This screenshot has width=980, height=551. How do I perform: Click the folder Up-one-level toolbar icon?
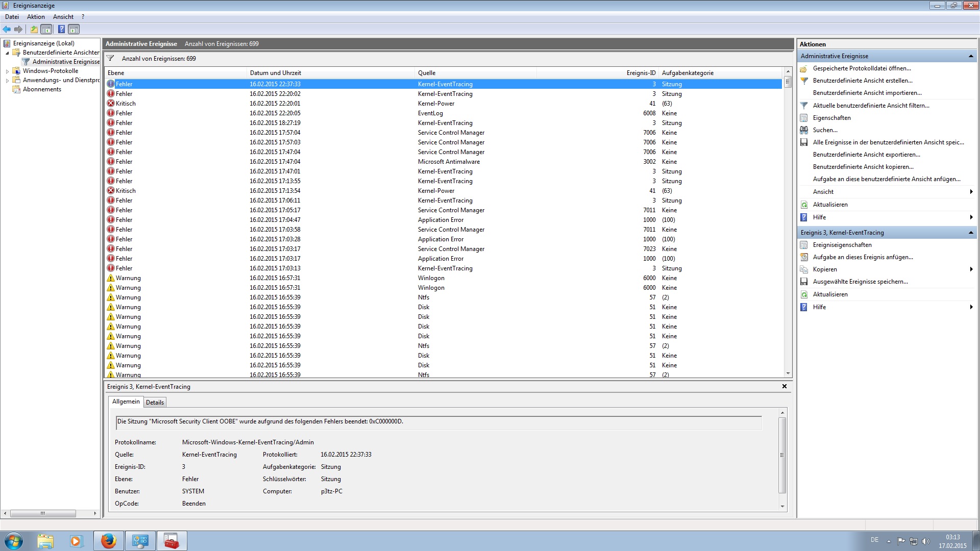(34, 29)
